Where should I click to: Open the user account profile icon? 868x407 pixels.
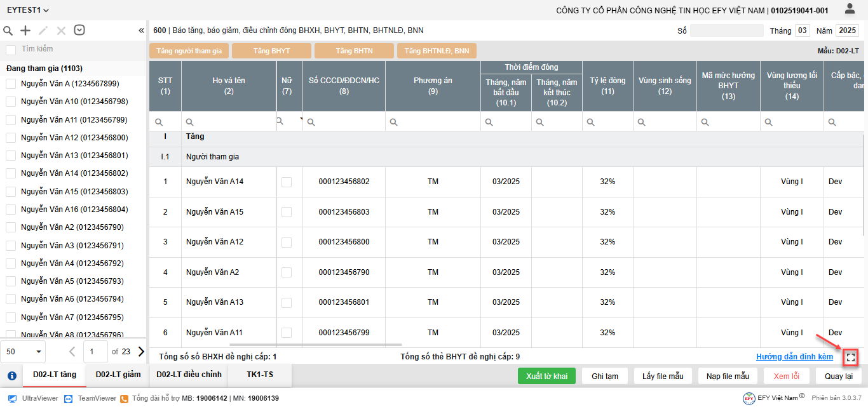tap(850, 9)
